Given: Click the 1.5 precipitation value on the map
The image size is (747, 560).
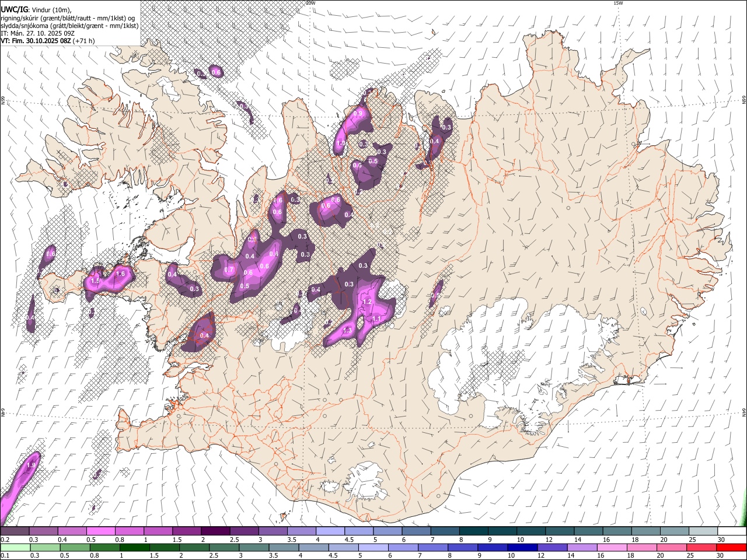Looking at the screenshot, I should click(x=96, y=281).
